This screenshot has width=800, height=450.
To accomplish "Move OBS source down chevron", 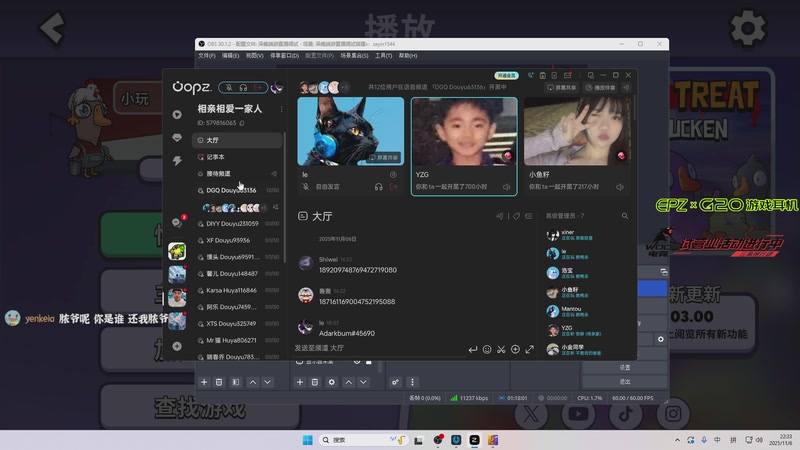I will click(x=363, y=382).
